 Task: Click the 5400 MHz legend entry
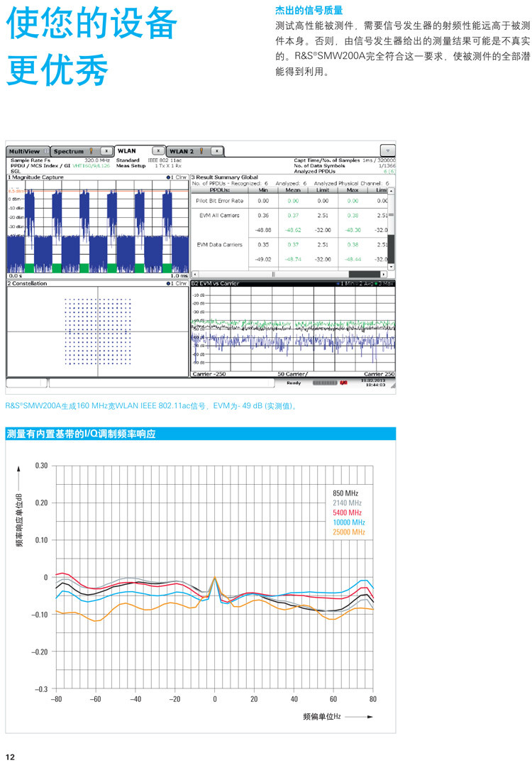(x=347, y=512)
